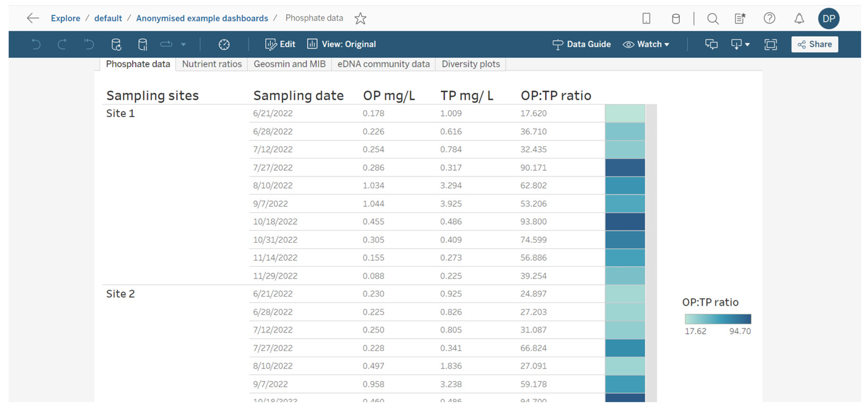Click the refresh data source icon

[116, 44]
